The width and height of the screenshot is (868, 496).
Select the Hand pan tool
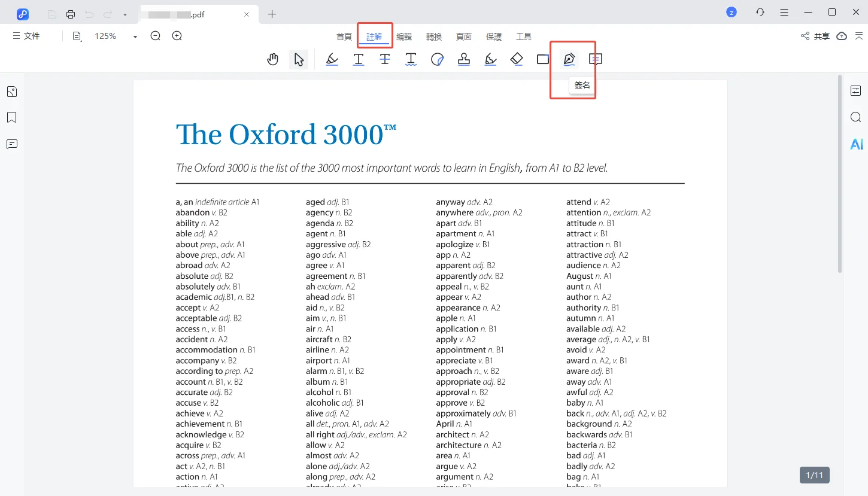click(273, 59)
